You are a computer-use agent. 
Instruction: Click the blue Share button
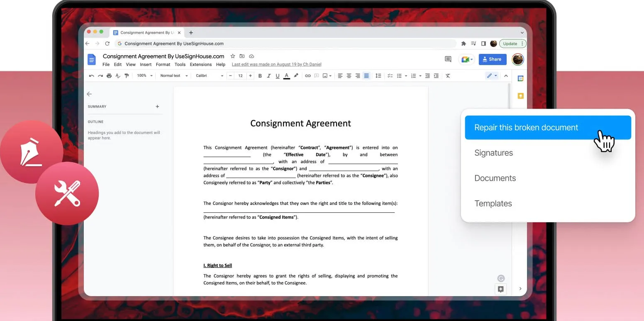click(492, 59)
